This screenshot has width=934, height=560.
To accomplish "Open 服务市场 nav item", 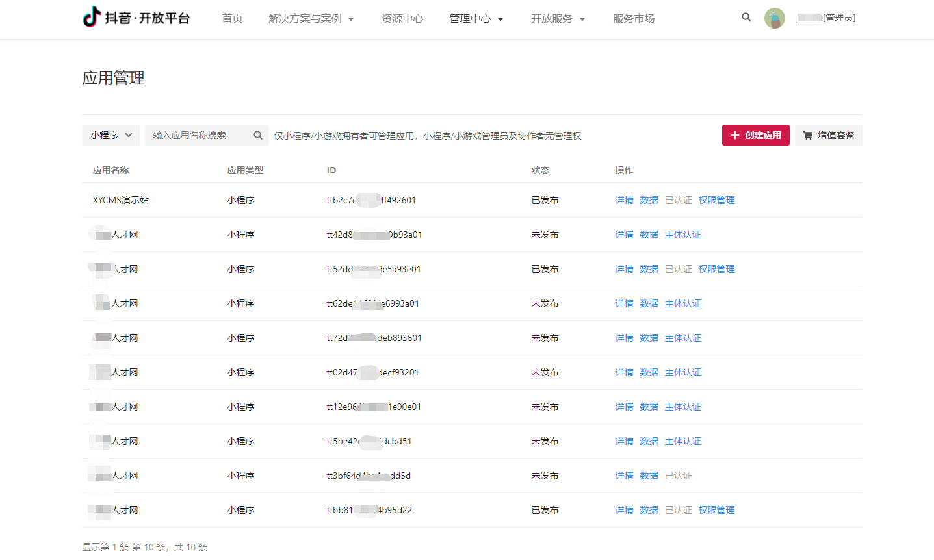I will coord(634,19).
